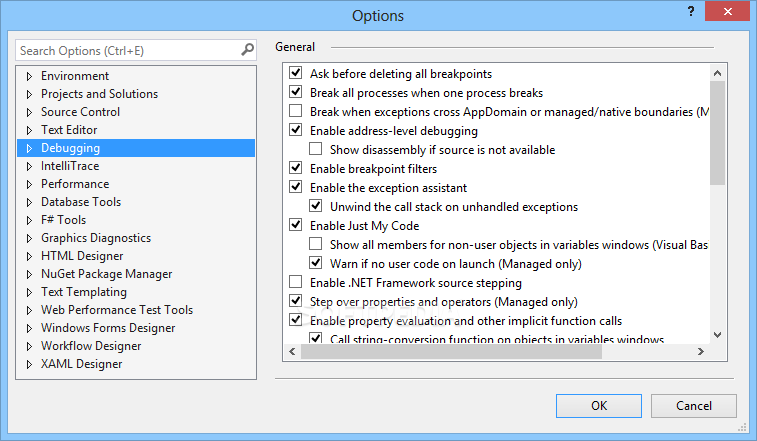Screen dimensions: 757x441
Task: Click the vertical scrollbar thumb
Action: pos(717,133)
